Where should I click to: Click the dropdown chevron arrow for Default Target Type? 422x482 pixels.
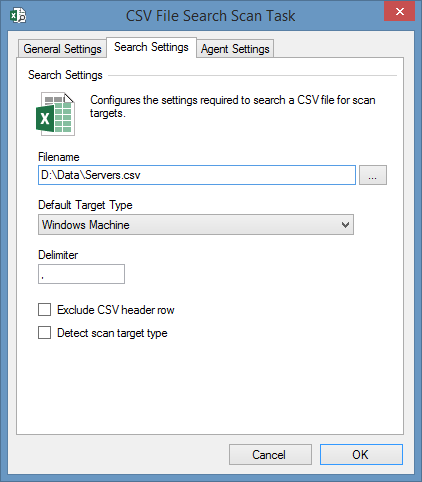point(345,225)
